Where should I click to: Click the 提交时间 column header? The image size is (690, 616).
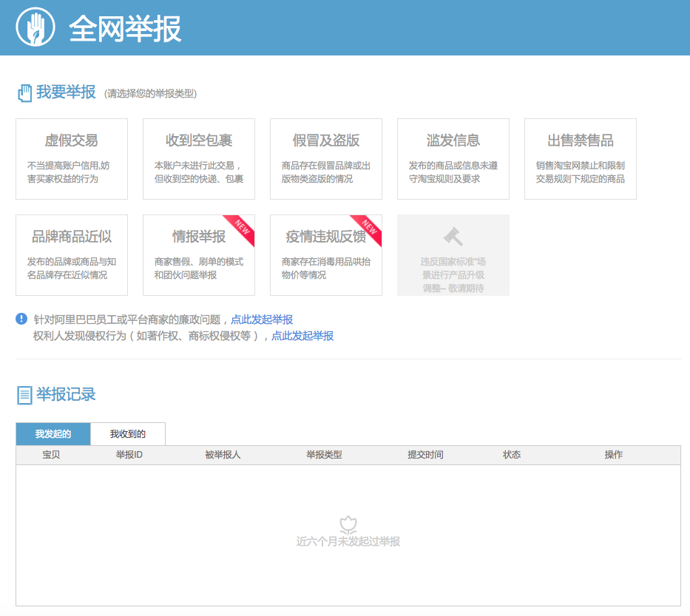click(425, 455)
